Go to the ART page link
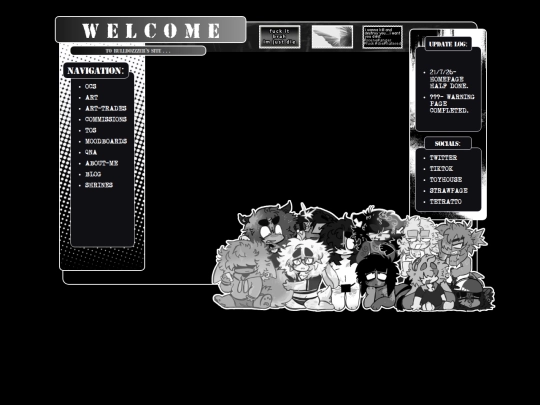540x405 pixels. (92, 97)
